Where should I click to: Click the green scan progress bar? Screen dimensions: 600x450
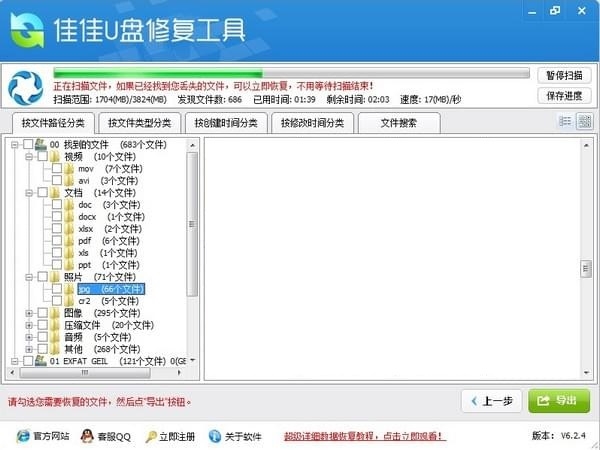(x=292, y=73)
